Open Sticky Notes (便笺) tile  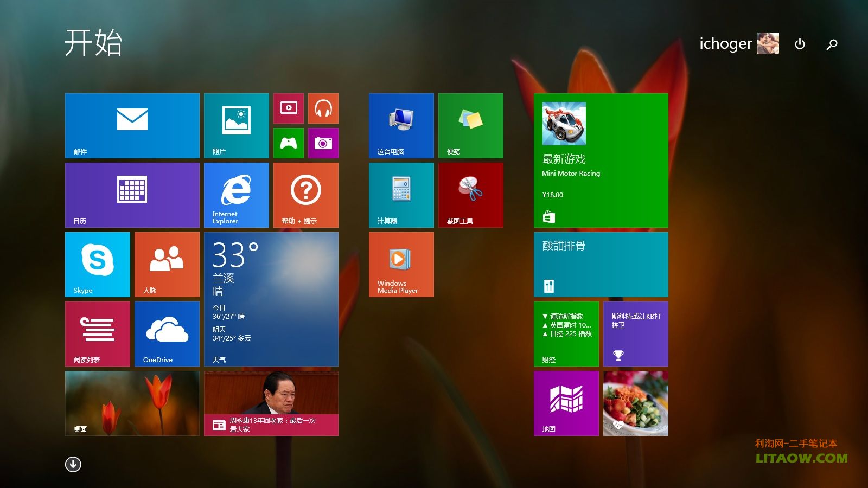click(471, 126)
